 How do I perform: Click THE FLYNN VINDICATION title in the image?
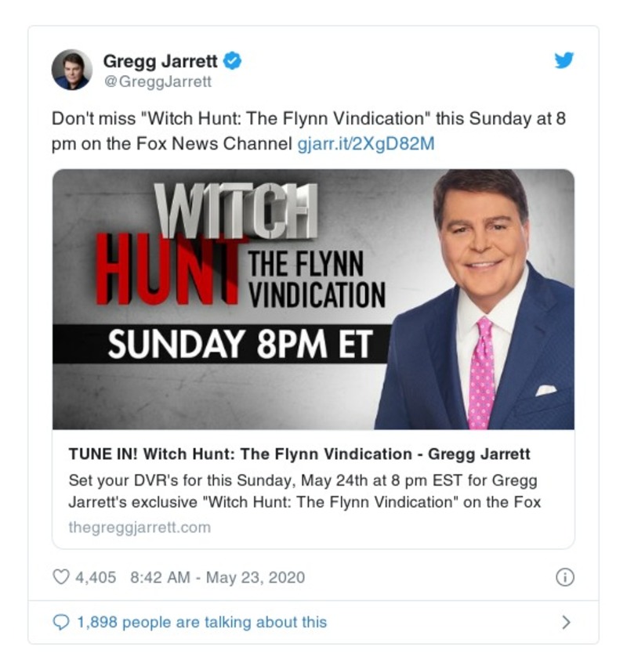tap(317, 280)
